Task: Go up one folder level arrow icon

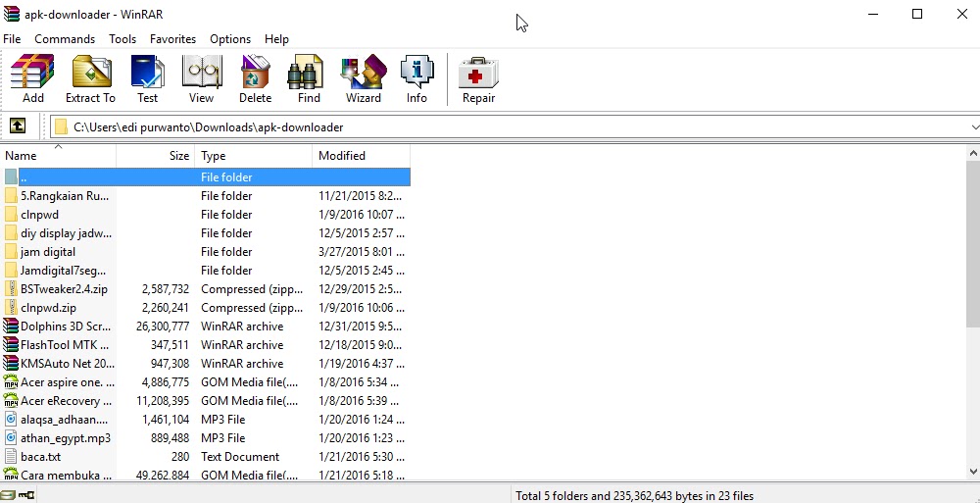Action: click(18, 126)
